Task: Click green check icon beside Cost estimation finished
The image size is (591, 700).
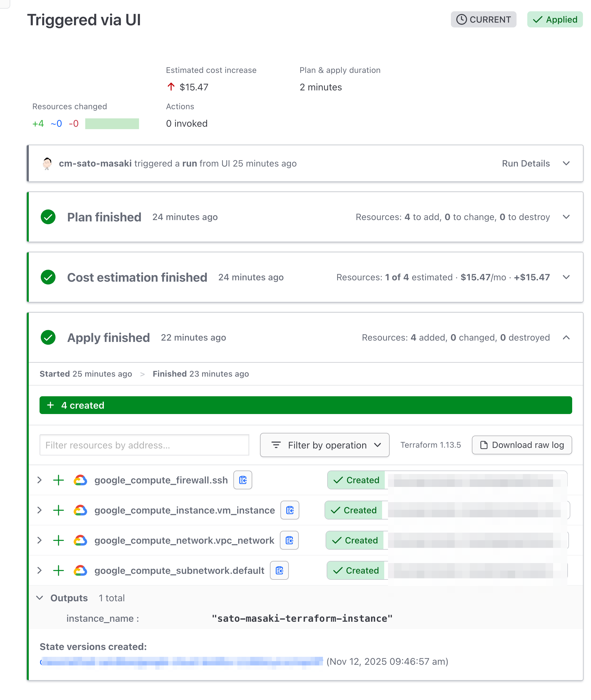Action: [48, 277]
